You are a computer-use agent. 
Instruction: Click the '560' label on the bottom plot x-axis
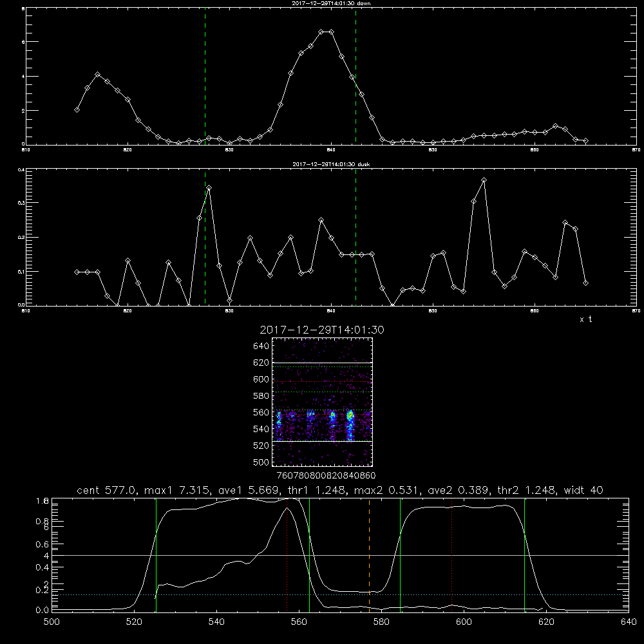coord(299,621)
